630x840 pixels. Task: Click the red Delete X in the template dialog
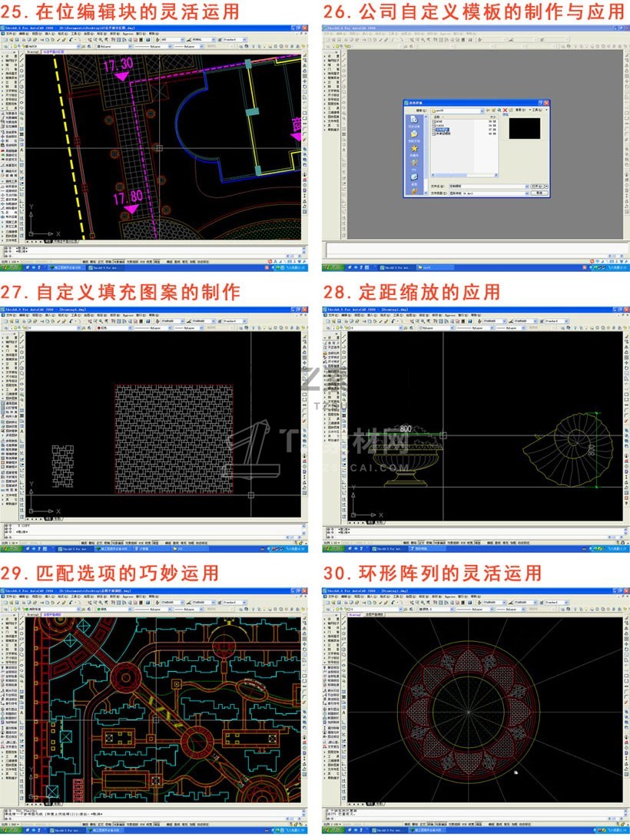505,110
